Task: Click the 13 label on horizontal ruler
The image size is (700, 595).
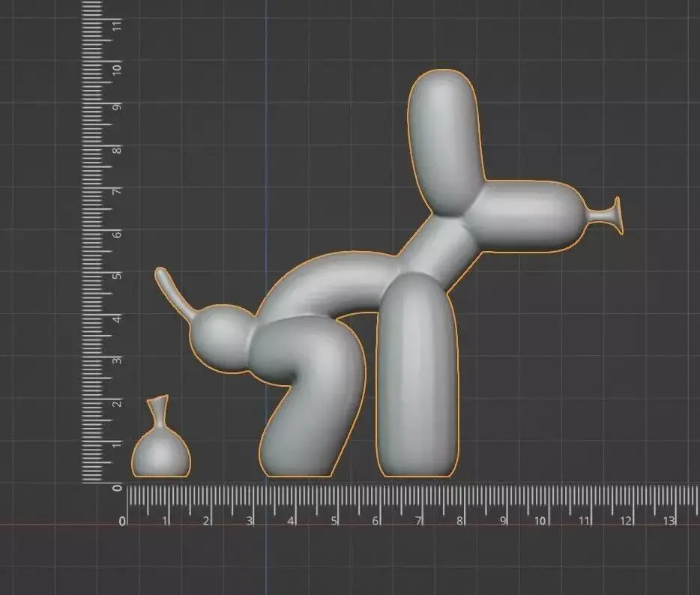Action: click(669, 521)
